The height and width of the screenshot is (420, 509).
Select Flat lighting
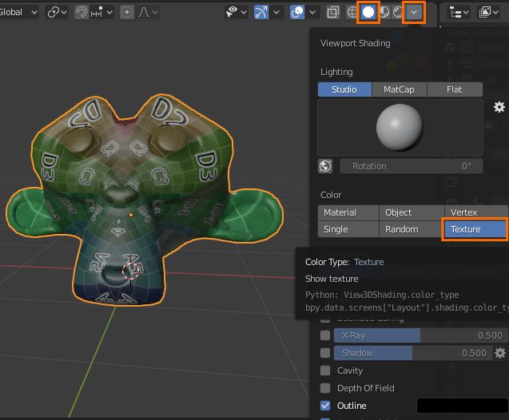point(455,89)
